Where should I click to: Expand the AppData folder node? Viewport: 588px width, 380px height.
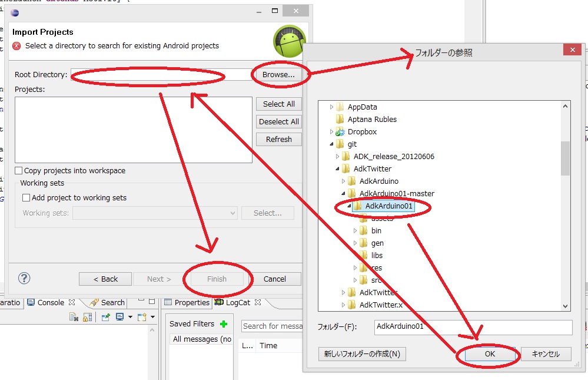tap(331, 107)
